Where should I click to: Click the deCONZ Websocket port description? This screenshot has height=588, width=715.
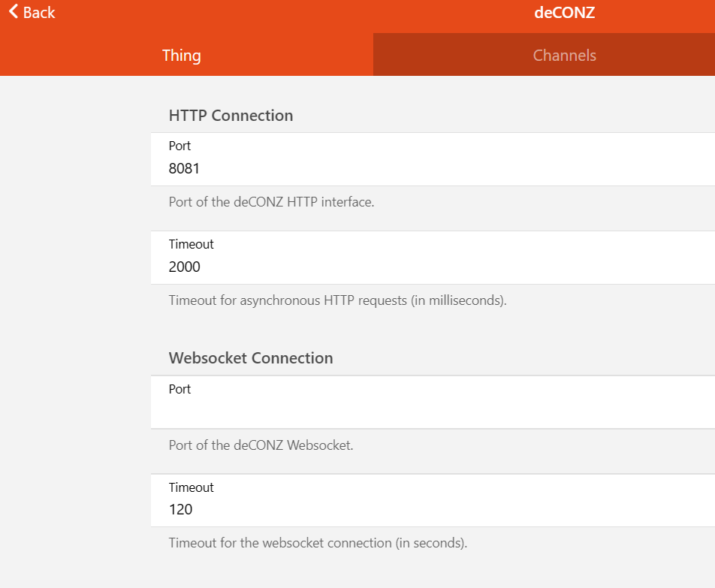tap(261, 445)
